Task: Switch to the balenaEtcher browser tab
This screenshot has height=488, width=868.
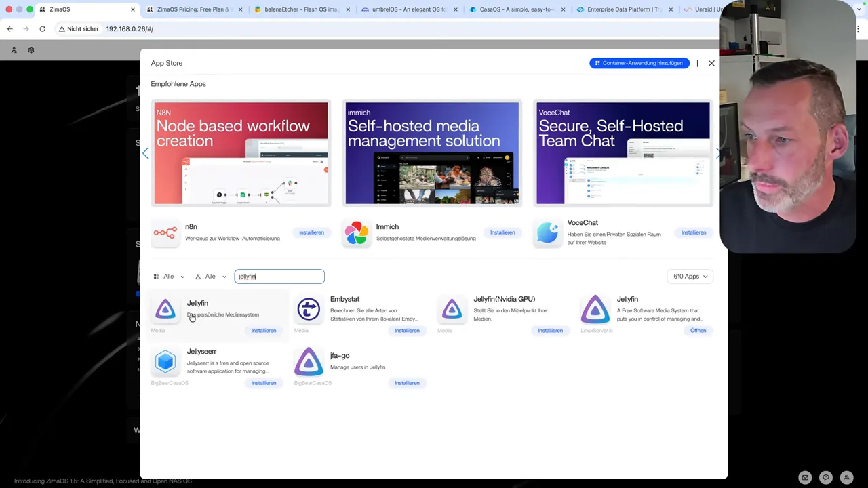Action: 302,9
